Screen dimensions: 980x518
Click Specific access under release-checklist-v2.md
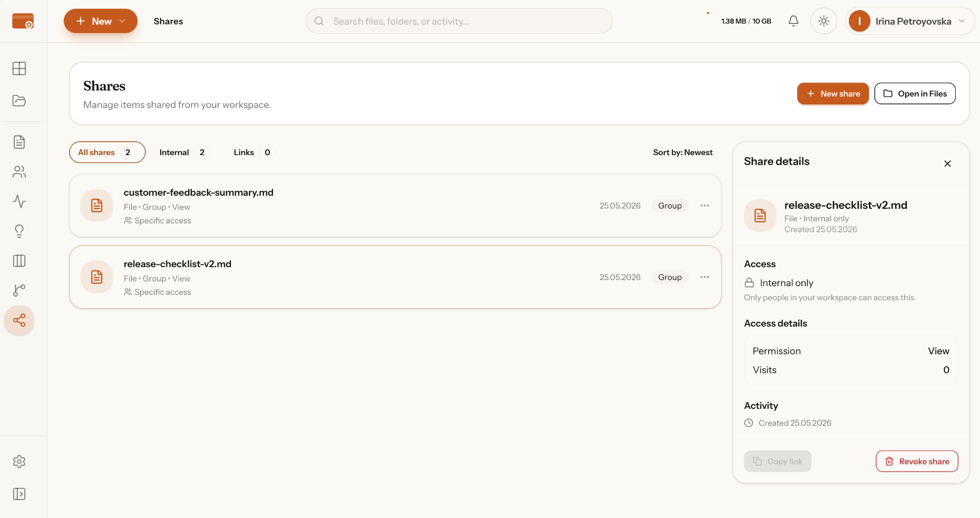[x=157, y=292]
